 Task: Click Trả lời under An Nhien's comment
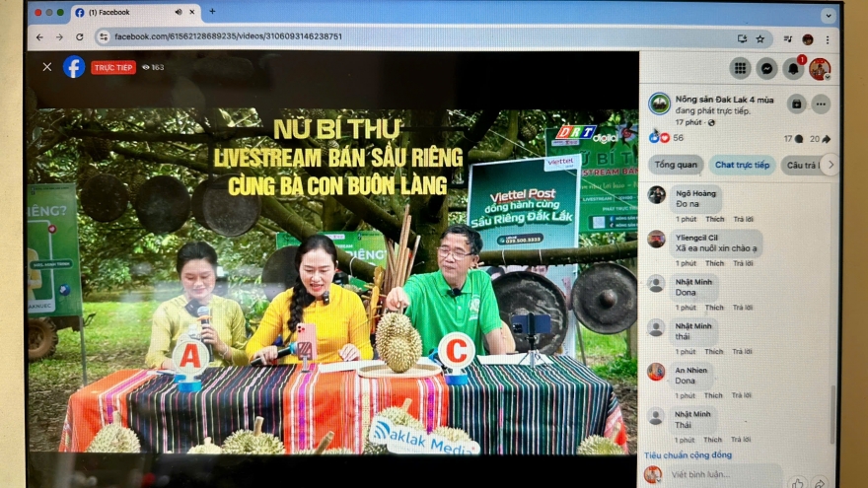743,395
